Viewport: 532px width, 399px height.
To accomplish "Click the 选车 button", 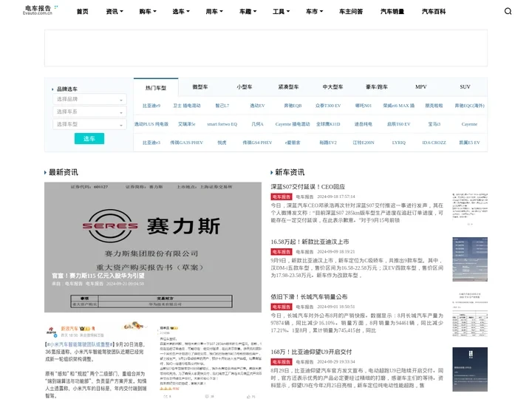I will coord(89,138).
